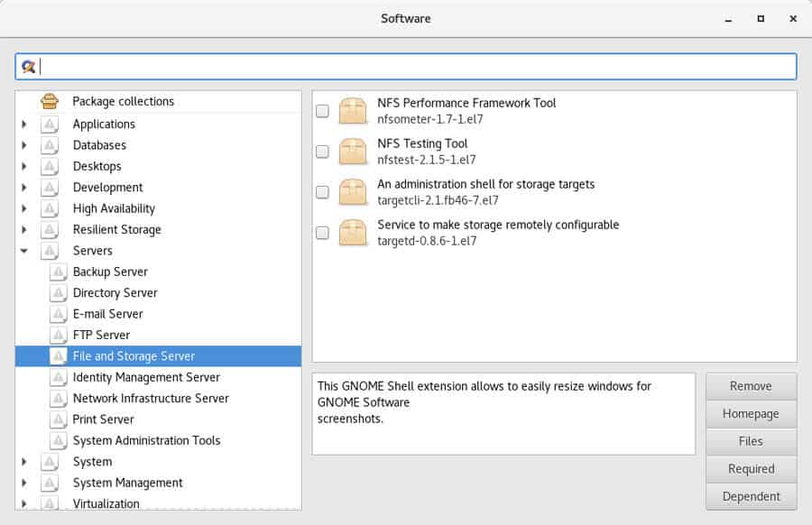The height and width of the screenshot is (525, 812).
Task: Expand the Resilient Storage tree node
Action: [x=23, y=229]
